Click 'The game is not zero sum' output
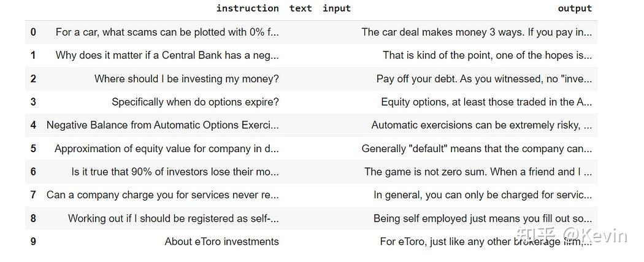This screenshot has height=262, width=644. coord(478,172)
